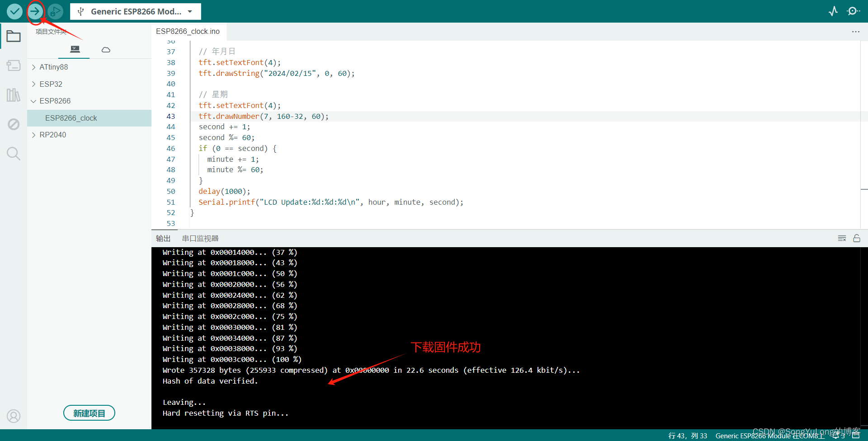Screen dimensions: 868x441
Task: Click the '// 星期' comment line
Action: pyautogui.click(x=213, y=94)
